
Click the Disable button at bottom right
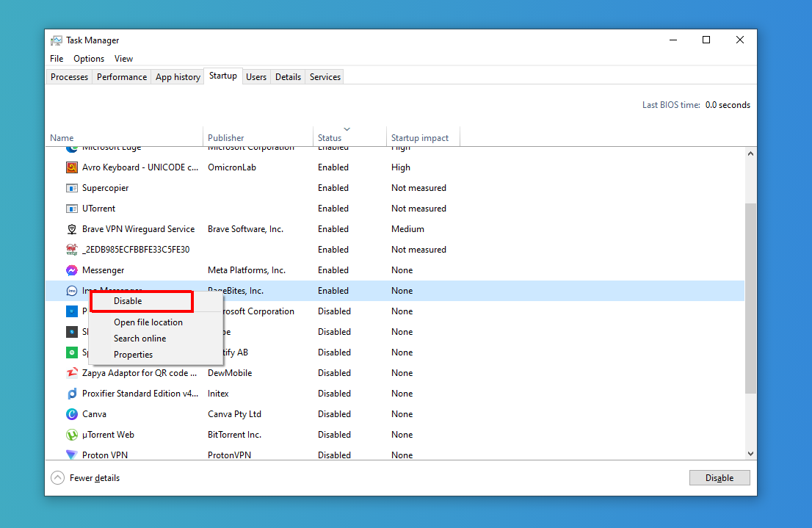[719, 478]
